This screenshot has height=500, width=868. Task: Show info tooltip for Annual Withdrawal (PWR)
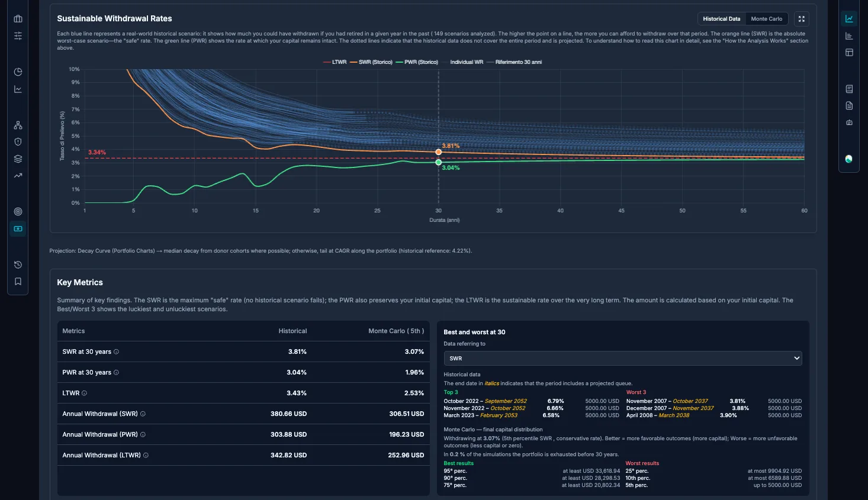tap(143, 435)
